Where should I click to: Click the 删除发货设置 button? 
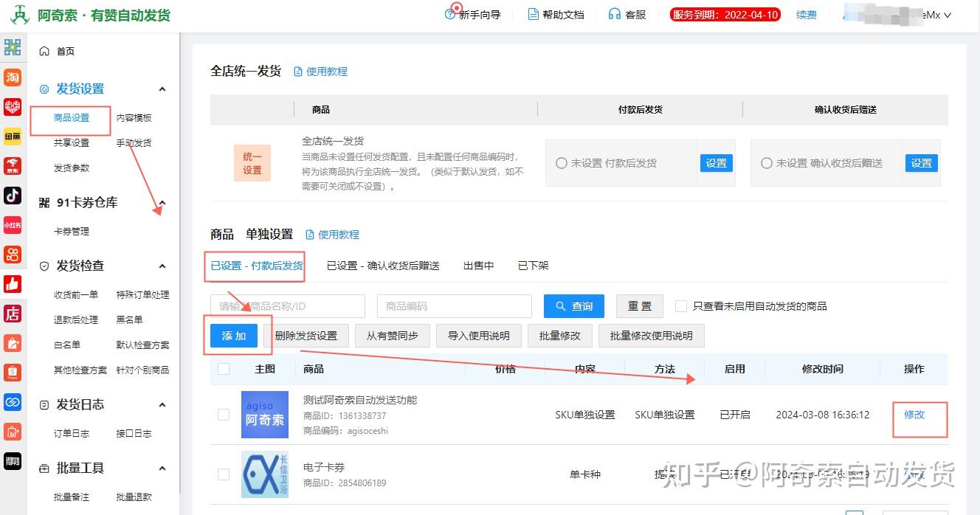(306, 336)
